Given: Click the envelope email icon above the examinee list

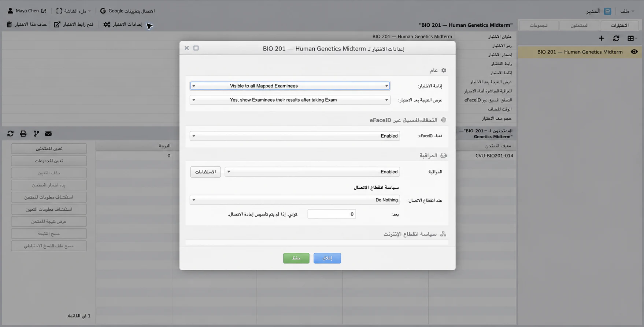Looking at the screenshot, I should click(48, 134).
